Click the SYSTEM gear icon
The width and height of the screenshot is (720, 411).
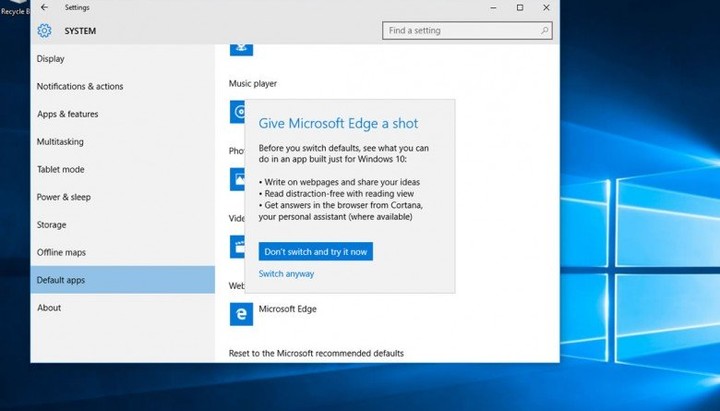pos(44,31)
